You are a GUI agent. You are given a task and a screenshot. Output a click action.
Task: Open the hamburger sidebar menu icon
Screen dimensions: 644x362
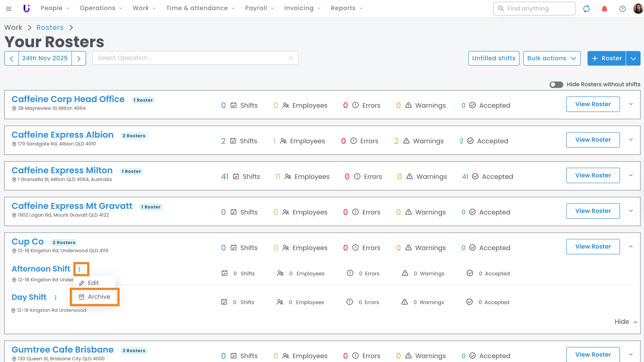9,9
